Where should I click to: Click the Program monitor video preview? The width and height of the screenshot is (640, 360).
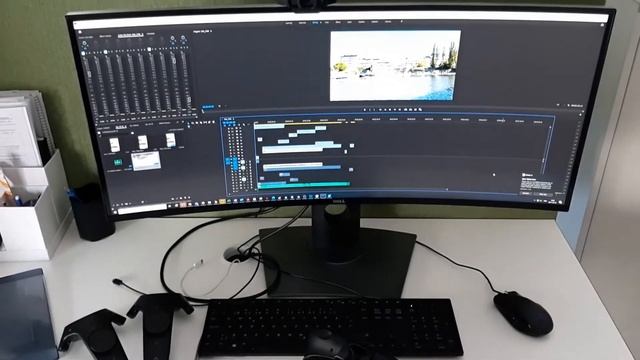[x=395, y=65]
